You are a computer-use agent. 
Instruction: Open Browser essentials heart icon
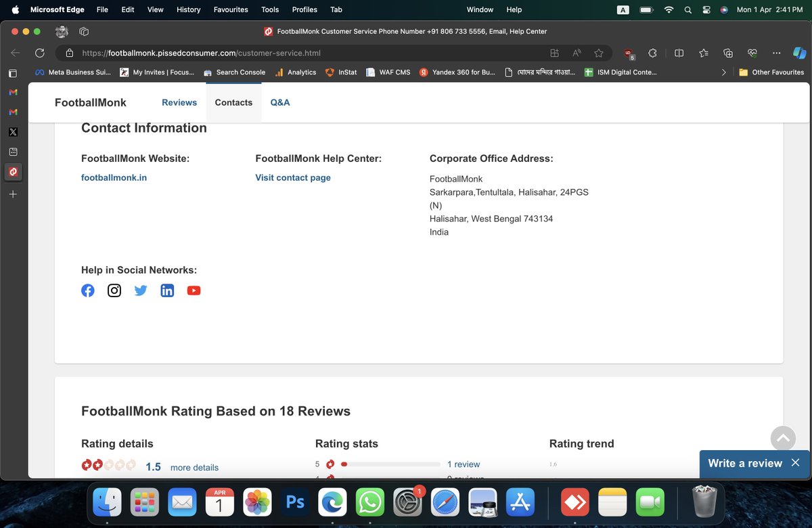[x=752, y=53]
